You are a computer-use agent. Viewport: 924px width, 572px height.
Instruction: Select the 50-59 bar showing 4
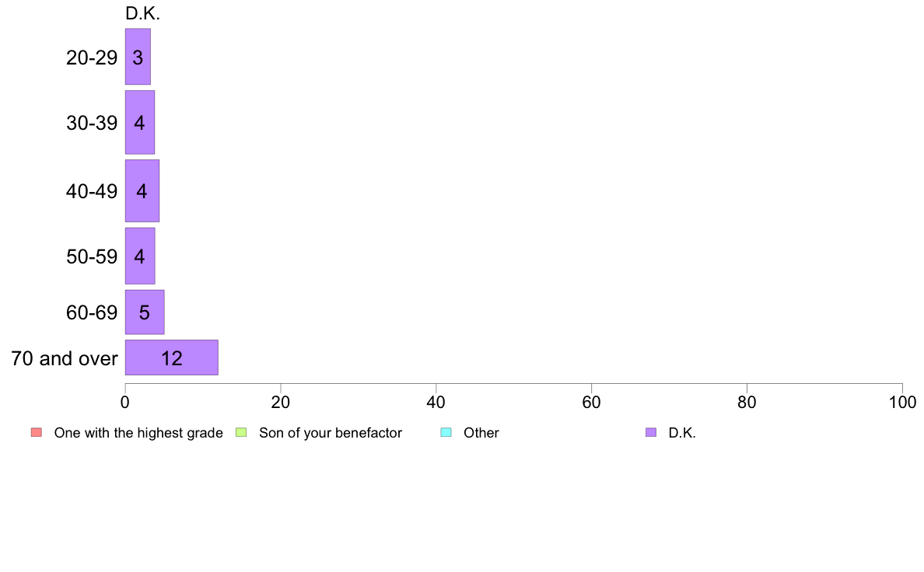tap(140, 256)
